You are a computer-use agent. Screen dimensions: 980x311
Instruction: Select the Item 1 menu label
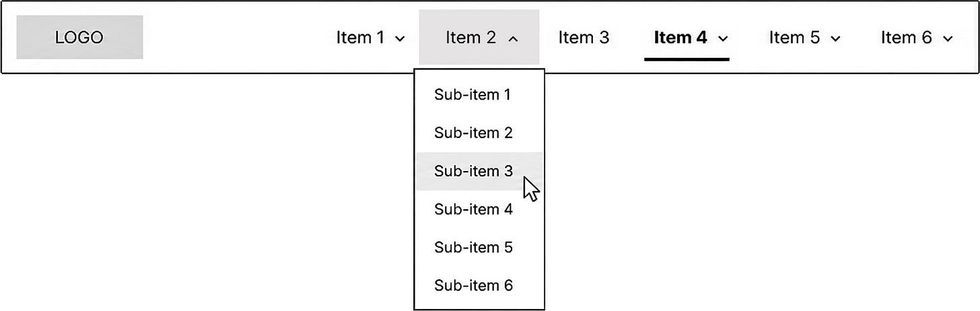[x=361, y=38]
